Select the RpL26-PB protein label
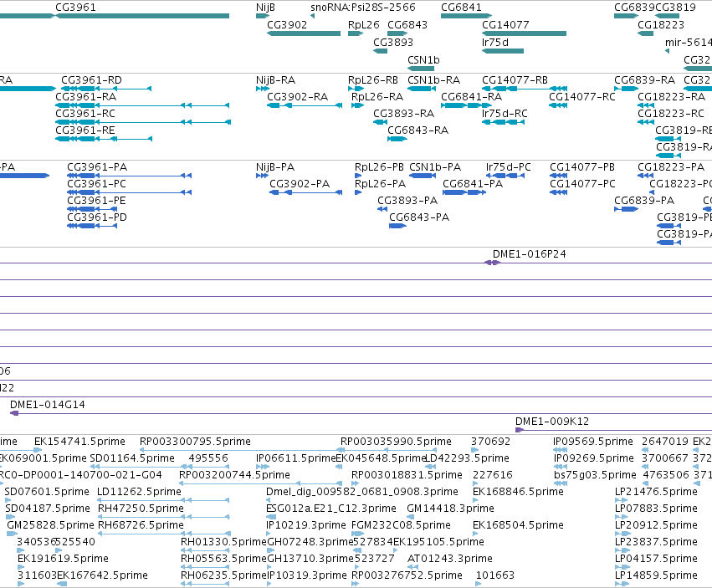Screen dimensions: 712x588 click(x=379, y=167)
